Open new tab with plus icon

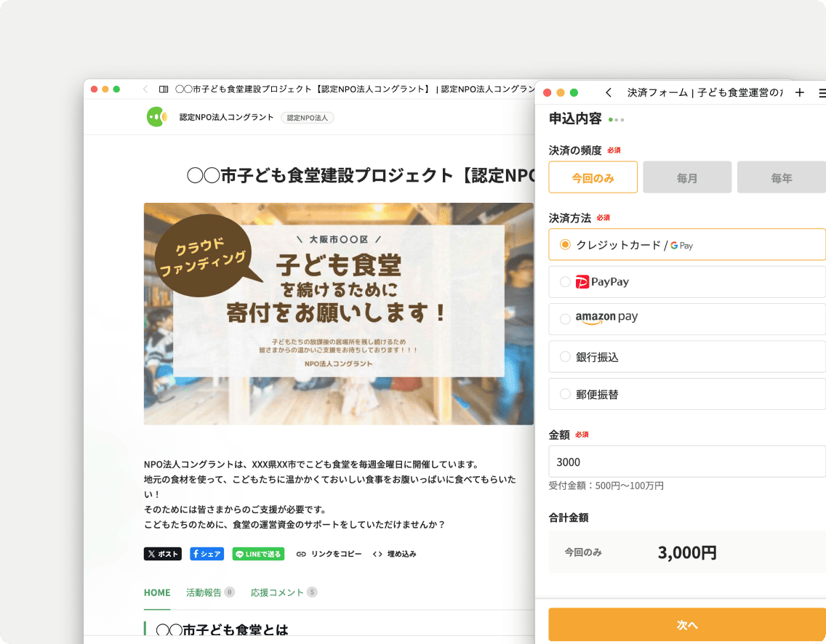pyautogui.click(x=800, y=93)
